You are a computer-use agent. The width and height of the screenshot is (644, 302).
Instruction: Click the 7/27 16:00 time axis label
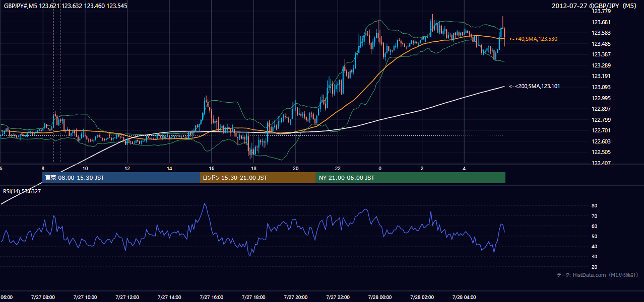coord(211,297)
